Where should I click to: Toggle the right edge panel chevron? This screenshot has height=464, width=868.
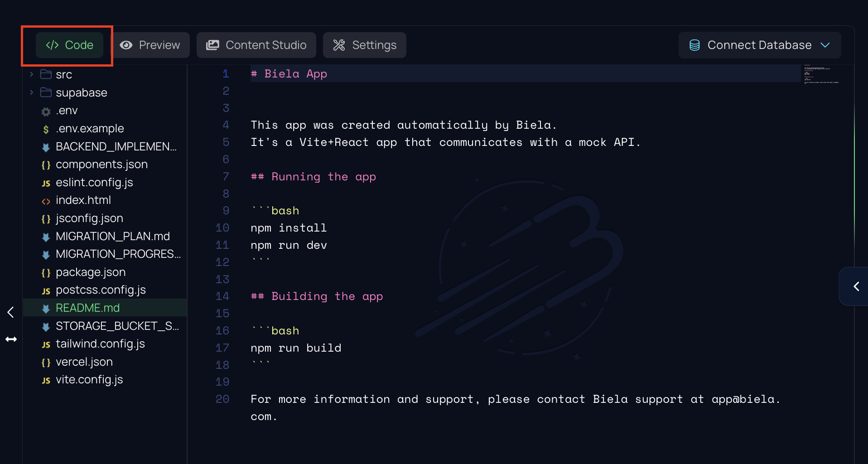point(856,286)
